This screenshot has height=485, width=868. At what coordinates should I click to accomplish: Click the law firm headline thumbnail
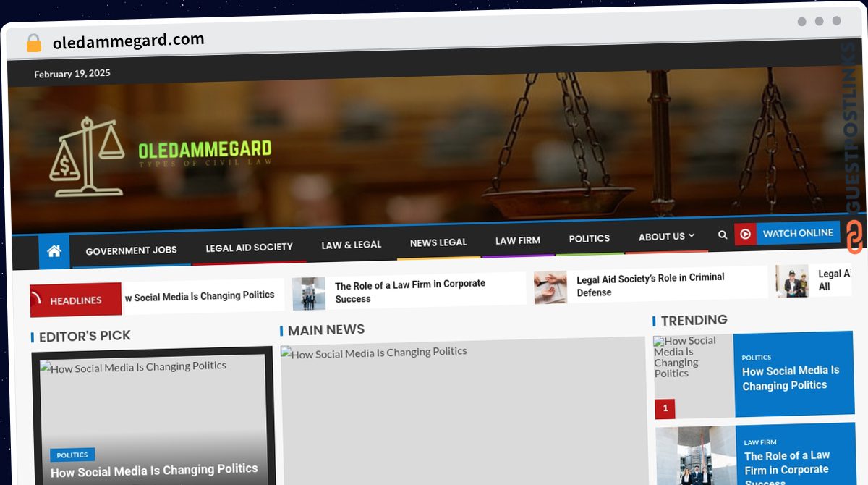point(309,293)
